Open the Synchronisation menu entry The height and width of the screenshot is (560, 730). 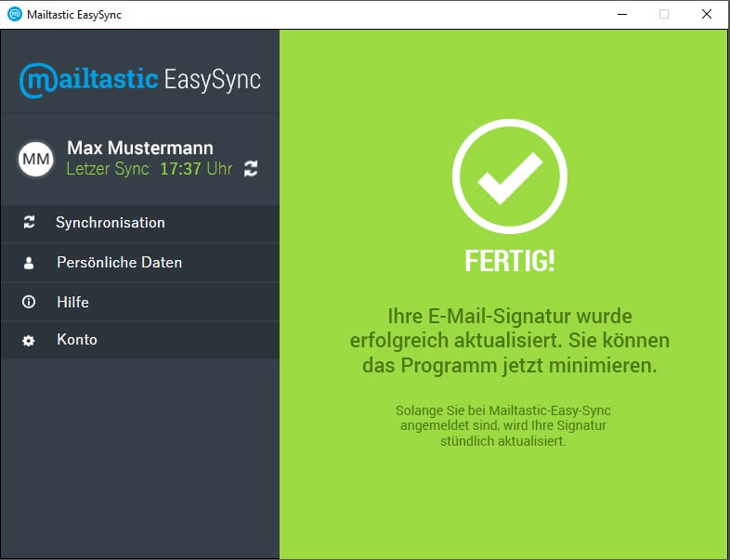[x=140, y=223]
